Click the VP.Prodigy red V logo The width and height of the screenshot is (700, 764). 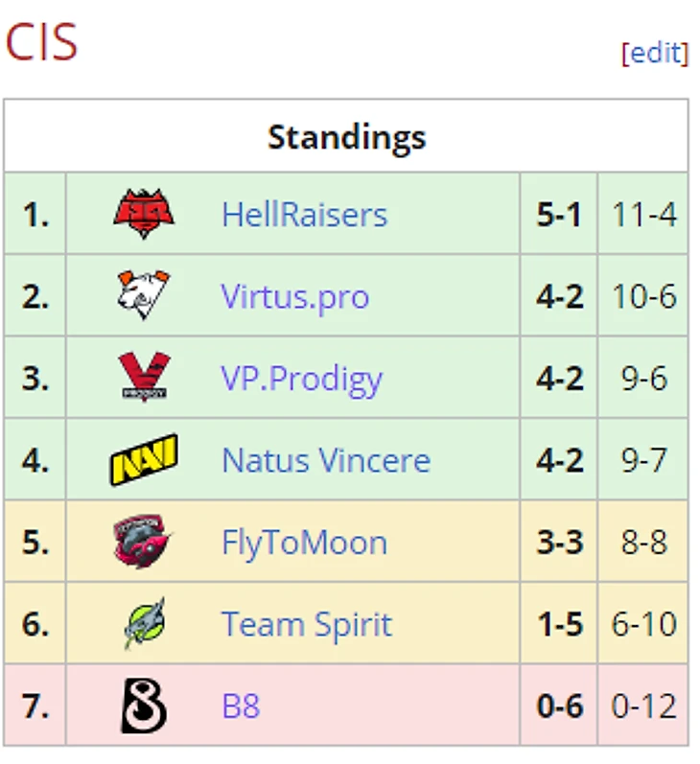pos(144,377)
